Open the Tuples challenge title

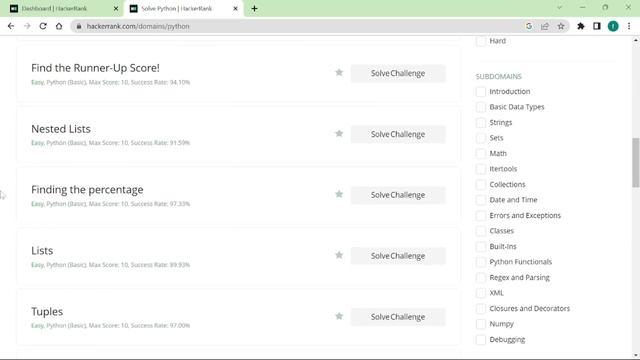pos(47,312)
